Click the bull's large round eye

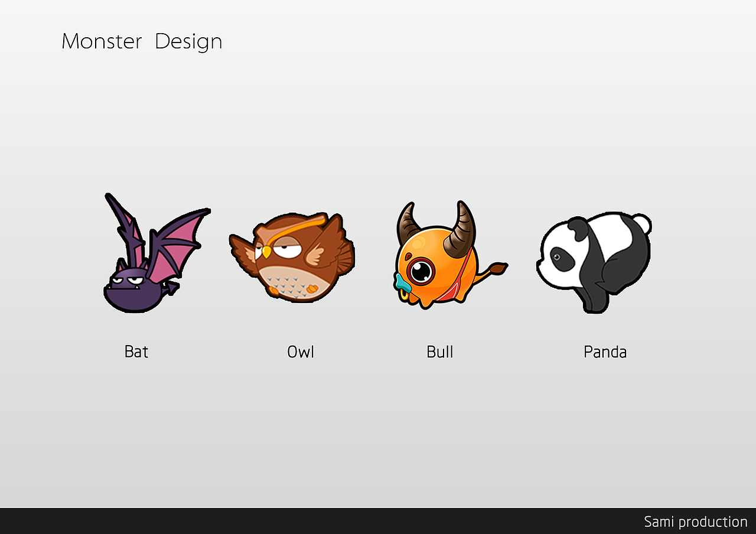(421, 271)
